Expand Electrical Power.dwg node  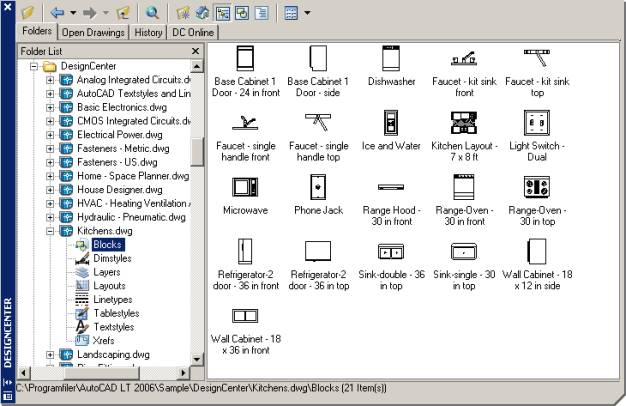coord(50,135)
